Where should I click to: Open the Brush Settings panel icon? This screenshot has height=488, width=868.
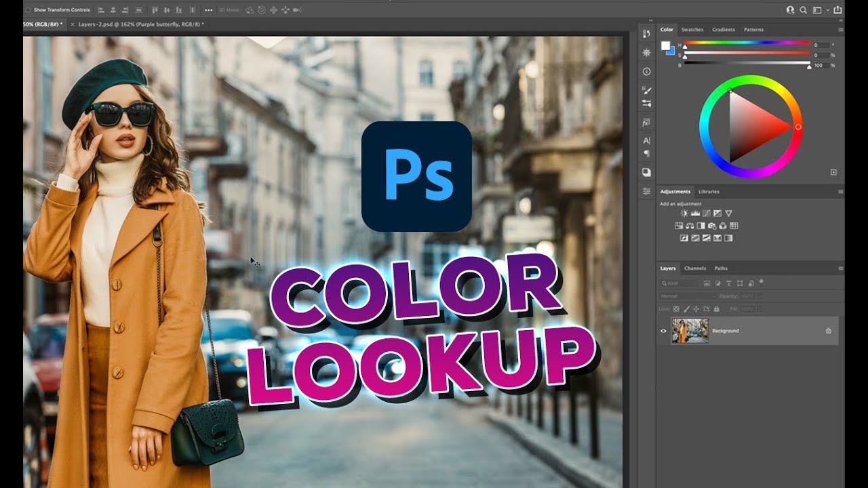(x=646, y=103)
